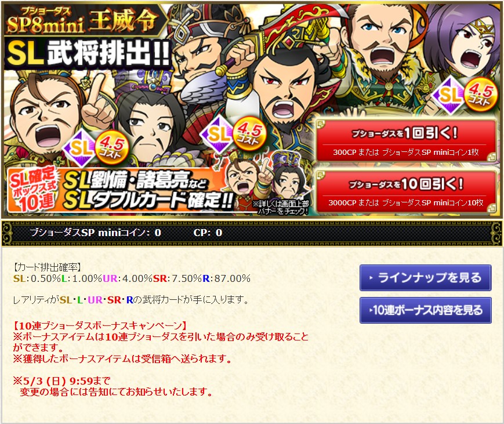Click the SP8mini 王威令 title emblem
Viewport: 504px width, 424px height.
(84, 20)
